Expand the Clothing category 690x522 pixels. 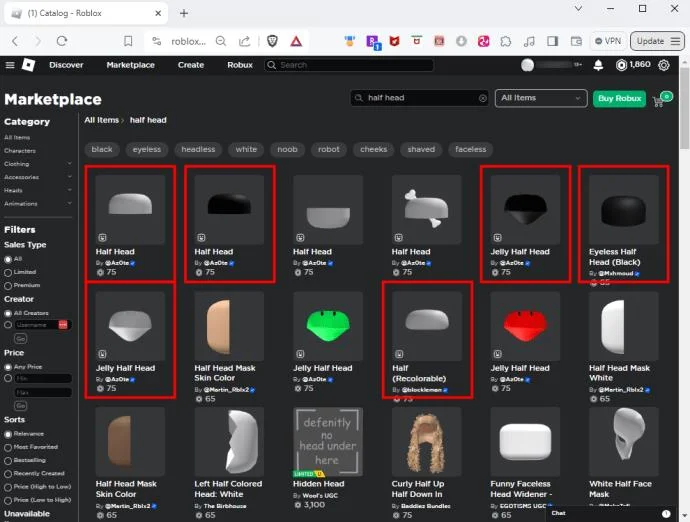coord(70,164)
